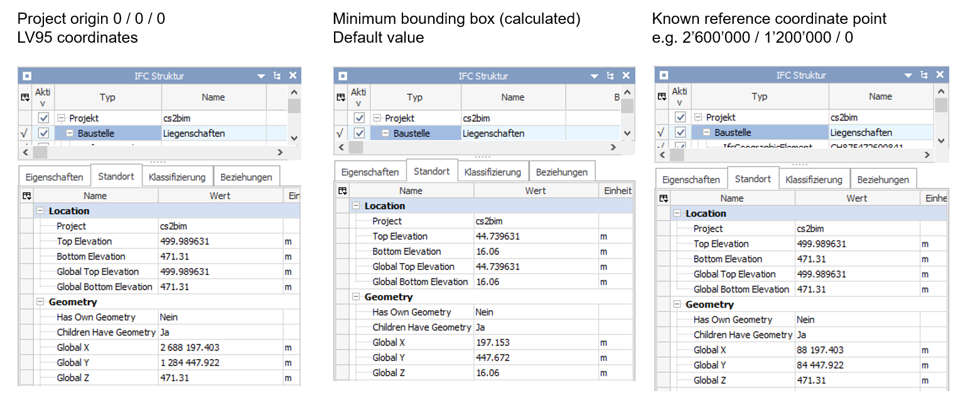This screenshot has height=405, width=980.
Task: Click column chooser icon in Minimum bounding box tree header
Action: [x=340, y=97]
